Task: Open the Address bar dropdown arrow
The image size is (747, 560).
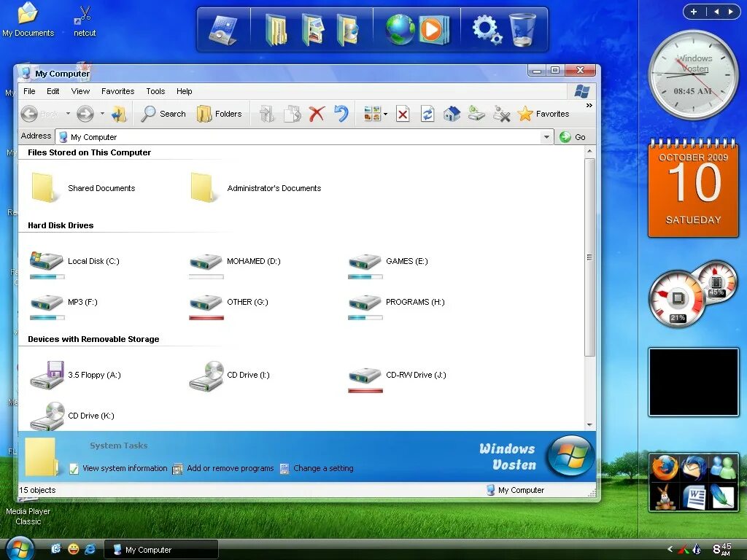Action: pyautogui.click(x=546, y=136)
